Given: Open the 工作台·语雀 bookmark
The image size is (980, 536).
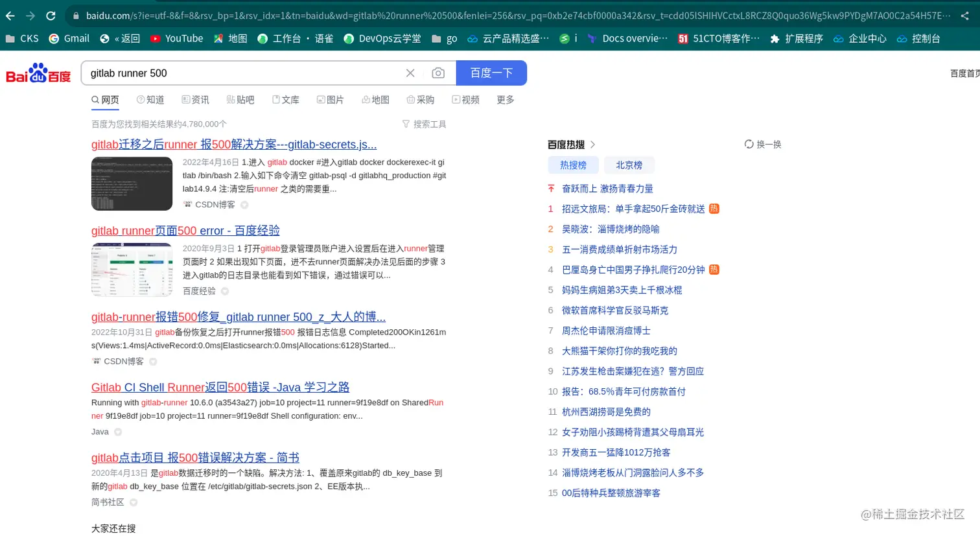Looking at the screenshot, I should [295, 39].
